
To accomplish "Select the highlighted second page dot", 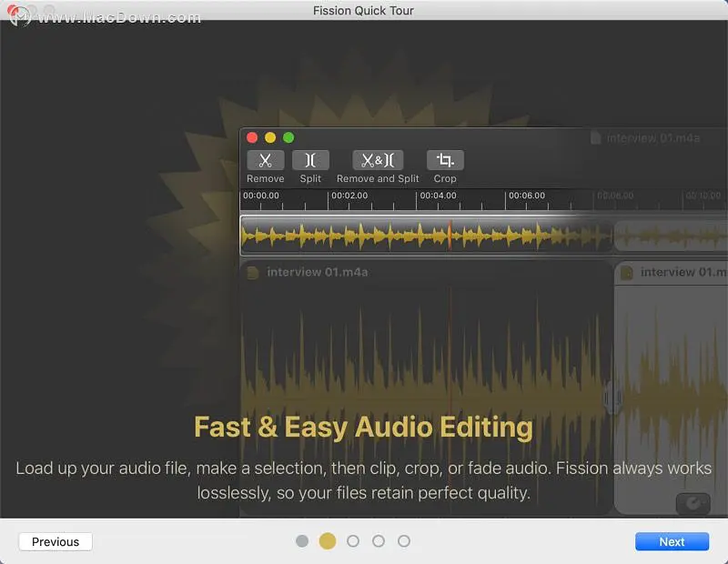I will tap(328, 540).
